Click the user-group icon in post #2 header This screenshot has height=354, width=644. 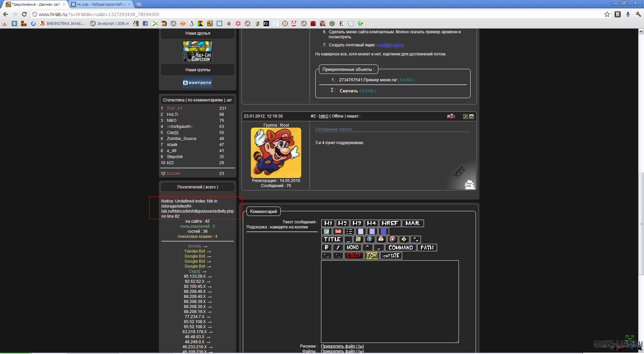pyautogui.click(x=451, y=116)
